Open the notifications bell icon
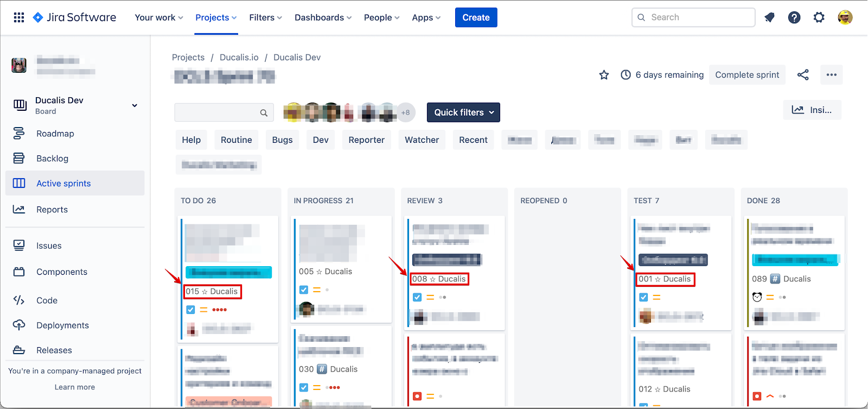 769,17
